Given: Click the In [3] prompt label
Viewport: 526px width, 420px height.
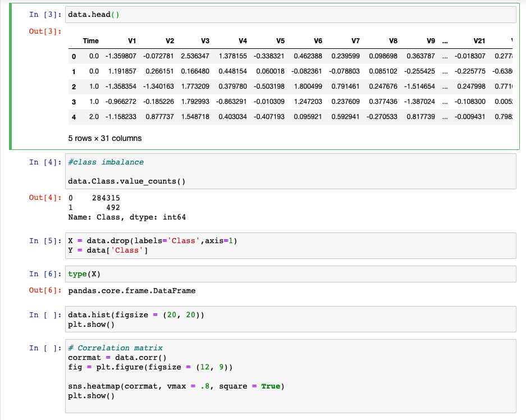Looking at the screenshot, I should 45,15.
